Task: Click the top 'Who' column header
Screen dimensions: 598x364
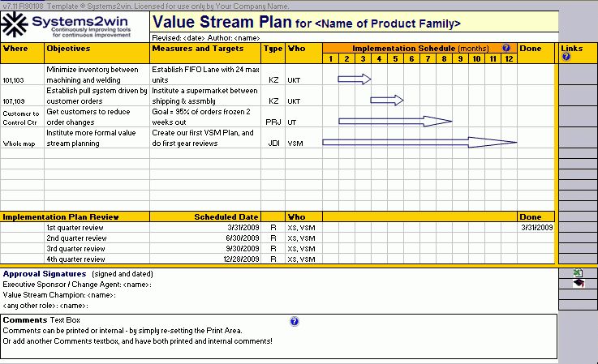Action: coord(303,53)
